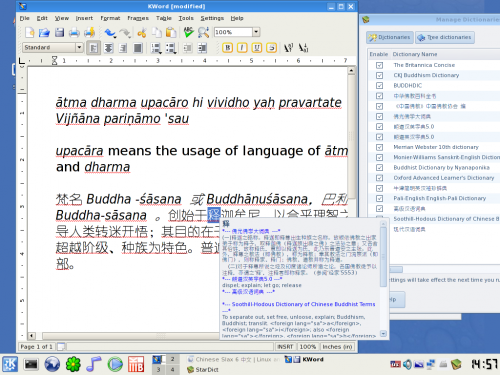This screenshot has height=375, width=500.
Task: Open the K menu on the taskbar
Action: 10,364
